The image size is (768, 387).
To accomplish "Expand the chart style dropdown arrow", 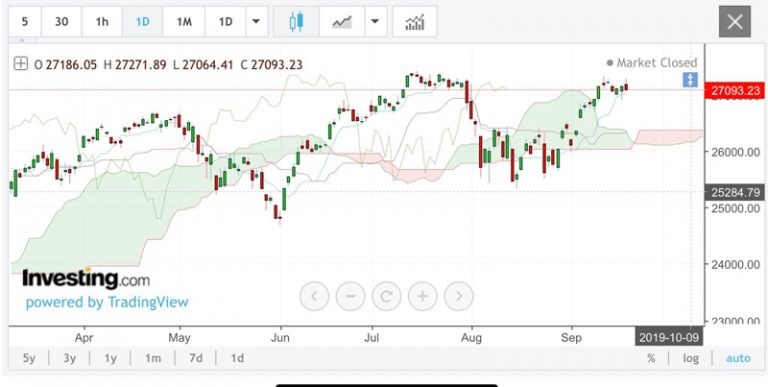I will click(376, 22).
